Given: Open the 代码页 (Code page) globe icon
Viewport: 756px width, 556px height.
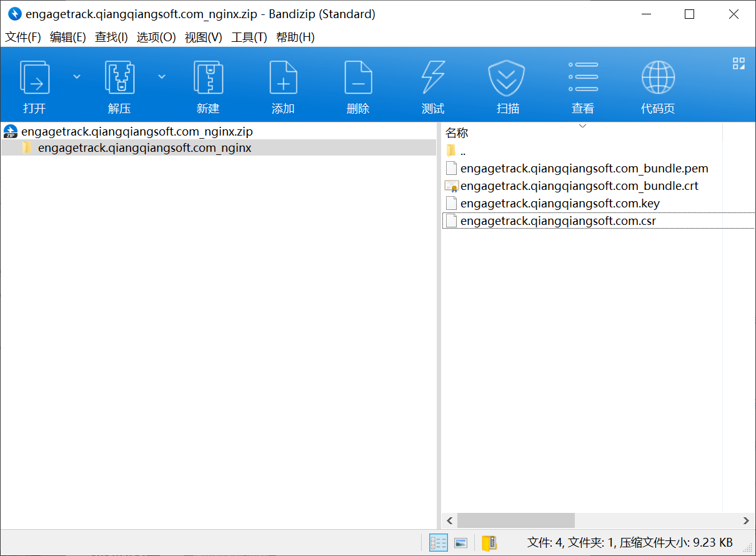Looking at the screenshot, I should [658, 77].
